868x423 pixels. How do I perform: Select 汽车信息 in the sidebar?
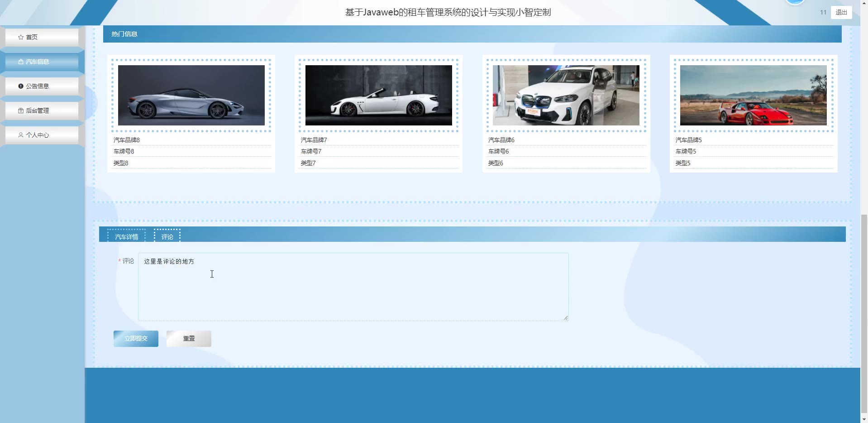tap(42, 62)
